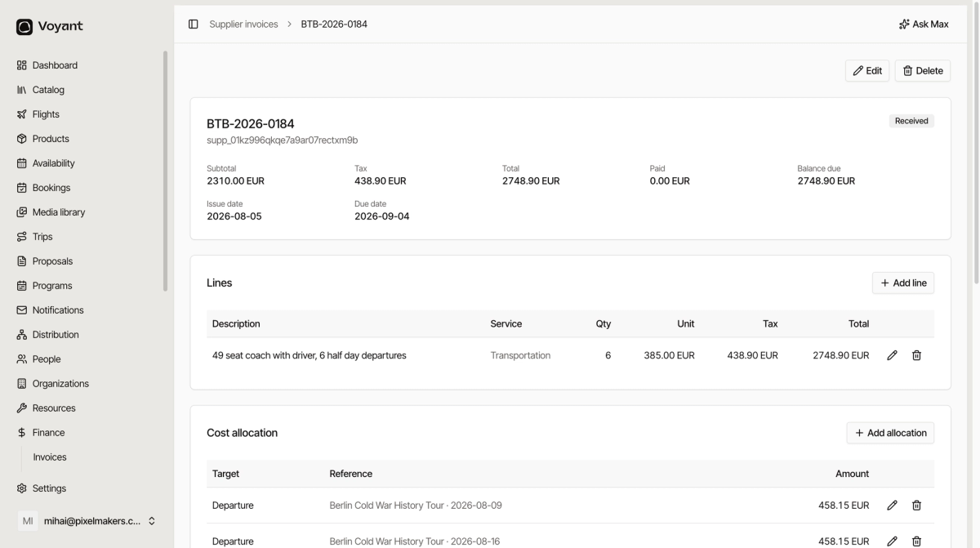Click the Balance due 2748.90 EUR value
The image size is (980, 548).
[826, 181]
